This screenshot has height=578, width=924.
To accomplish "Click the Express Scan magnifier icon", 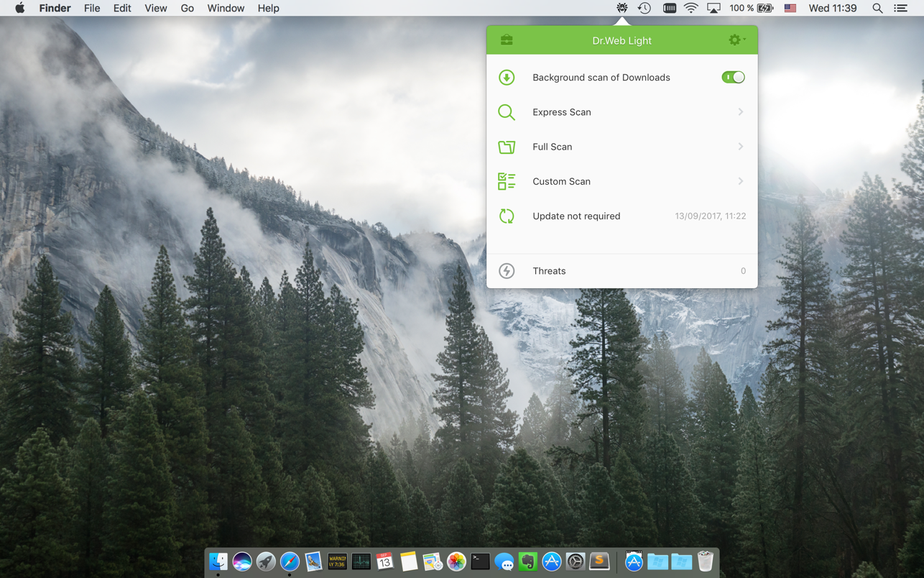I will pyautogui.click(x=507, y=112).
